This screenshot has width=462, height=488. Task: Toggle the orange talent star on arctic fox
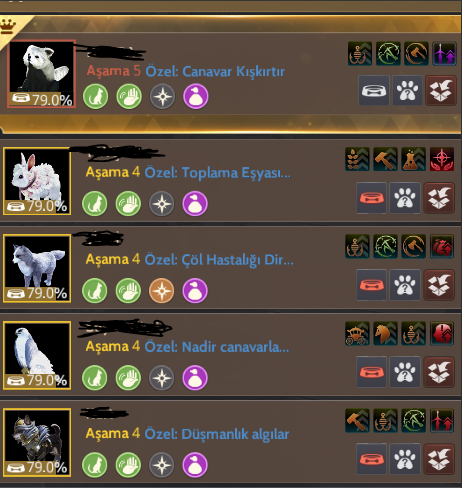coord(162,291)
